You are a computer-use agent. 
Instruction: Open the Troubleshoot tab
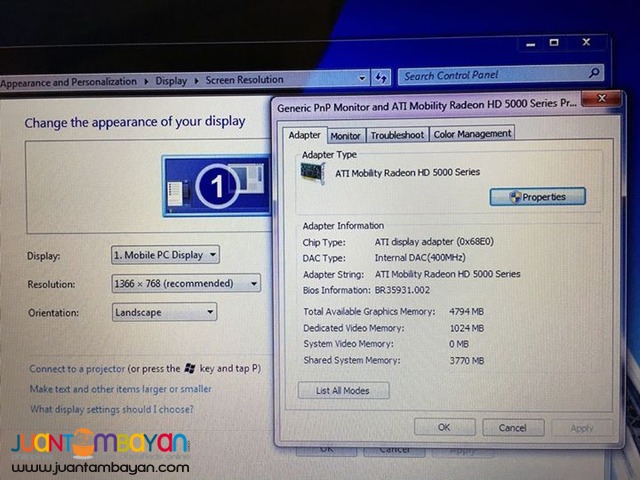tap(397, 135)
